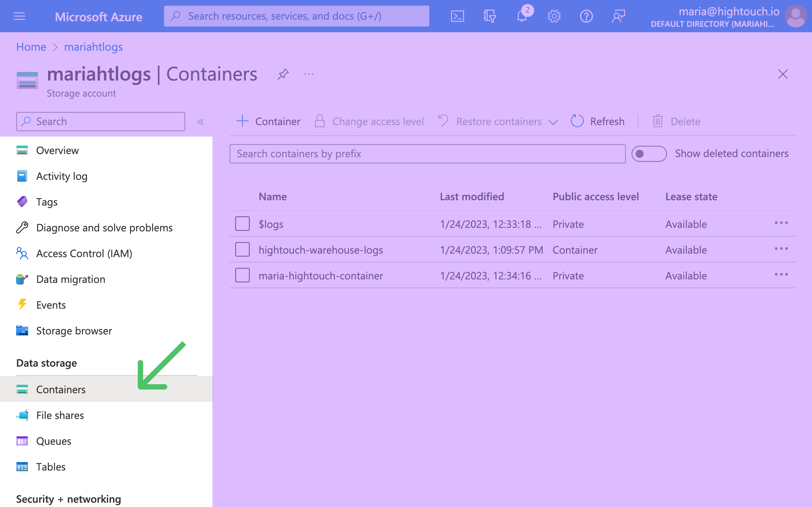Toggle Show deleted containers switch
Viewport: 812px width, 507px height.
point(649,154)
